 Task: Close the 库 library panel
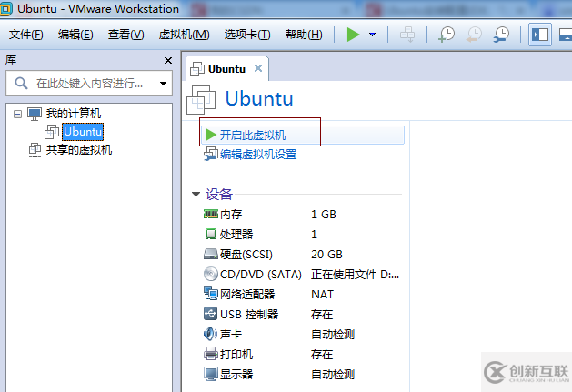point(168,60)
